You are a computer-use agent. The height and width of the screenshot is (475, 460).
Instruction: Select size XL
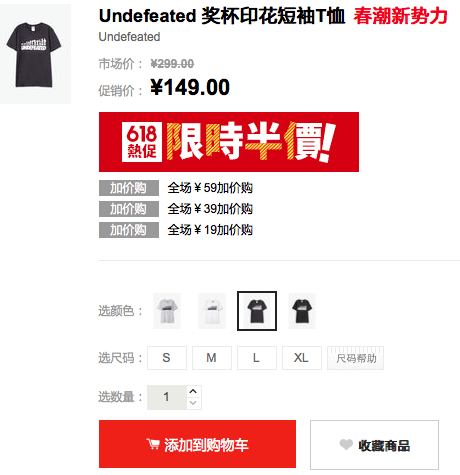(302, 358)
